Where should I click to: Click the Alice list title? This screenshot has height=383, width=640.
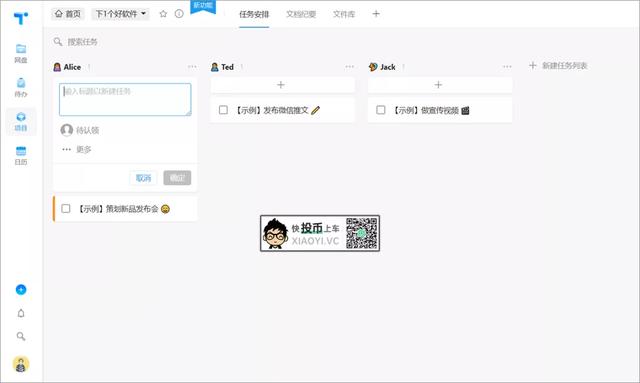pyautogui.click(x=72, y=67)
